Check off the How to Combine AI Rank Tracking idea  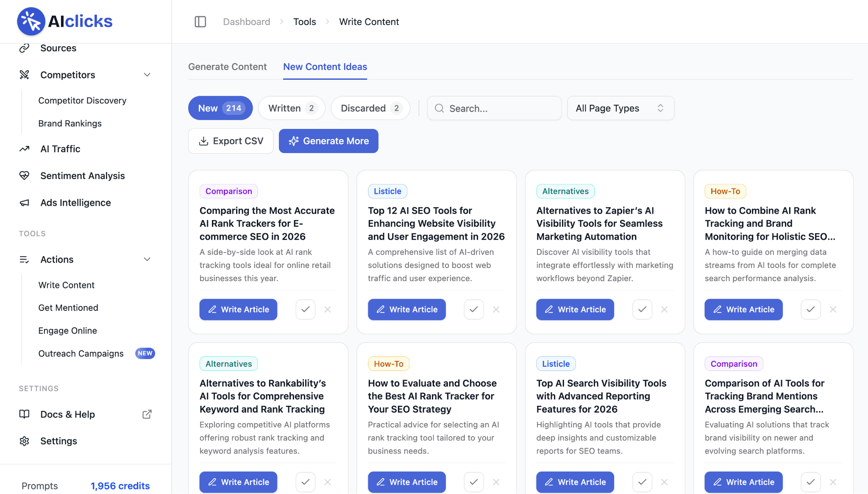[811, 310]
